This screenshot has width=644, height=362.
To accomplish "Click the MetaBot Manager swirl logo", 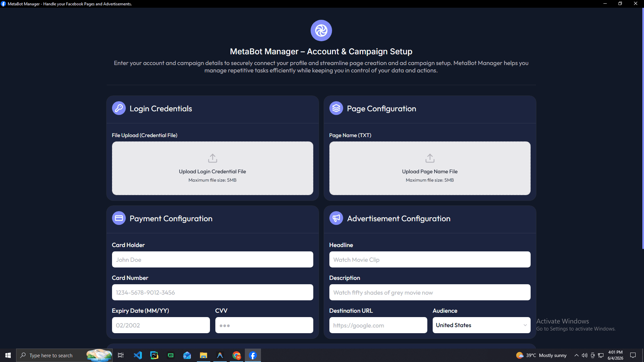I will [x=321, y=31].
